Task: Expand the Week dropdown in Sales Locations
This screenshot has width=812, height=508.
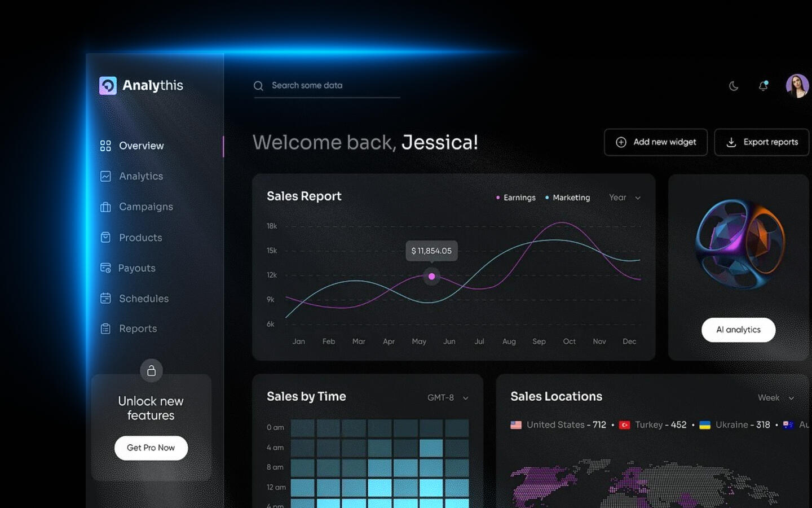Action: coord(776,398)
